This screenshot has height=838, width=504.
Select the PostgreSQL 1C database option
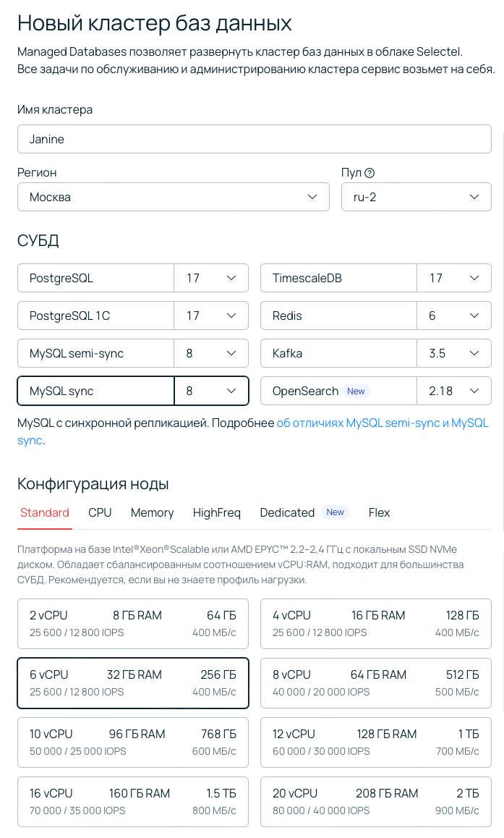click(x=94, y=316)
